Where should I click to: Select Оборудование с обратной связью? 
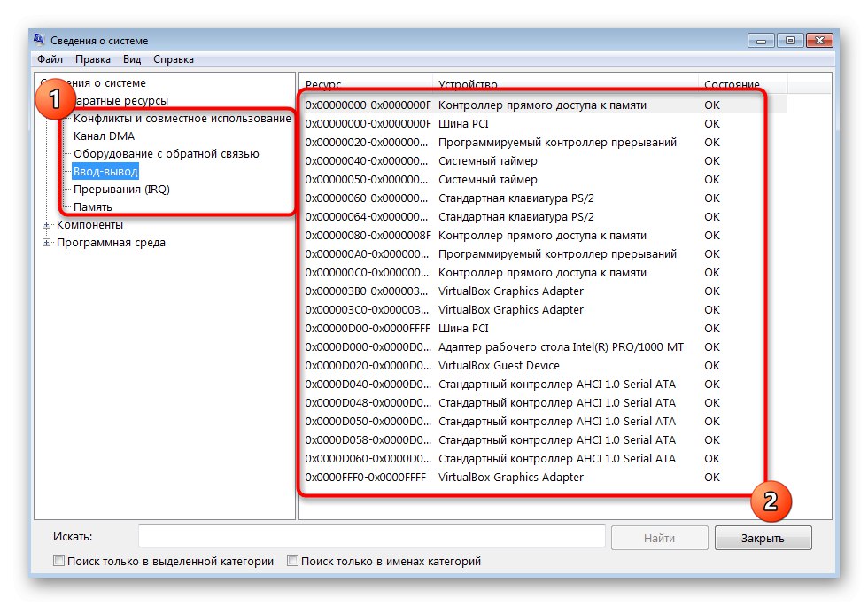[x=167, y=154]
